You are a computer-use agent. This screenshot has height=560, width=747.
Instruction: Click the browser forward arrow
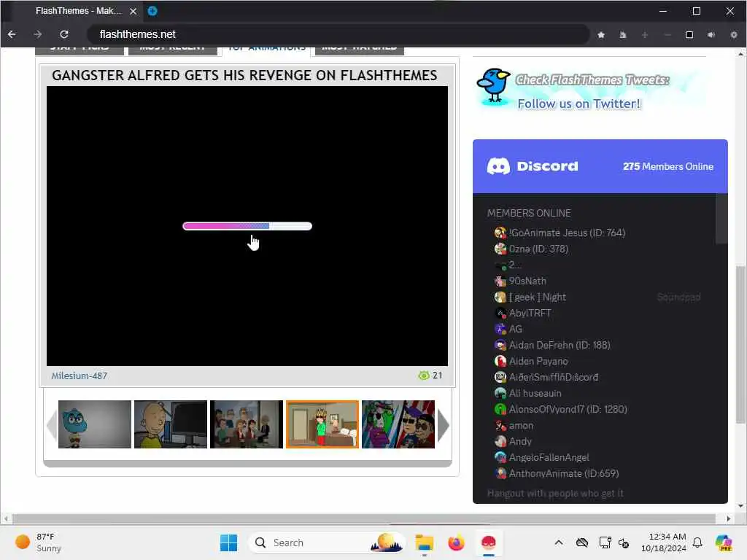click(38, 34)
